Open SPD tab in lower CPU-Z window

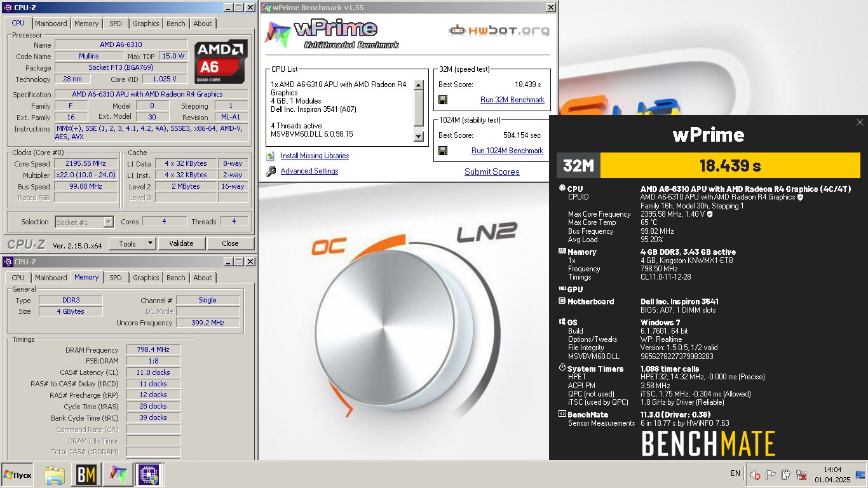coord(115,278)
